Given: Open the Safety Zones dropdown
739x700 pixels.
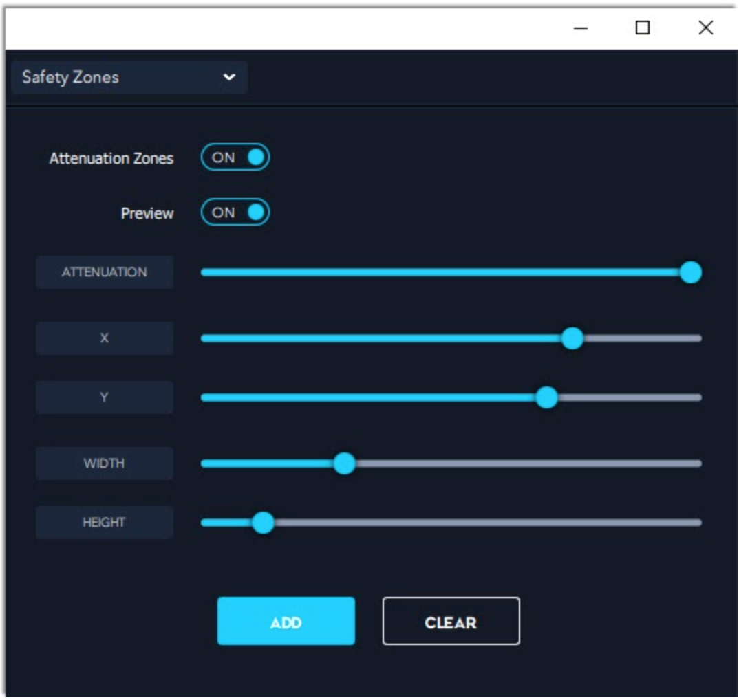Looking at the screenshot, I should click(x=129, y=77).
